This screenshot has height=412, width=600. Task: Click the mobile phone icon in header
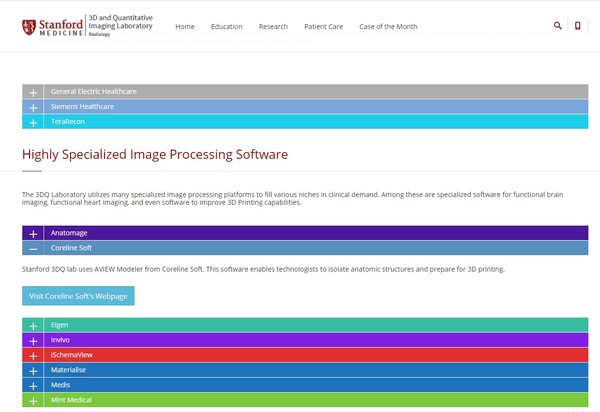coord(577,26)
